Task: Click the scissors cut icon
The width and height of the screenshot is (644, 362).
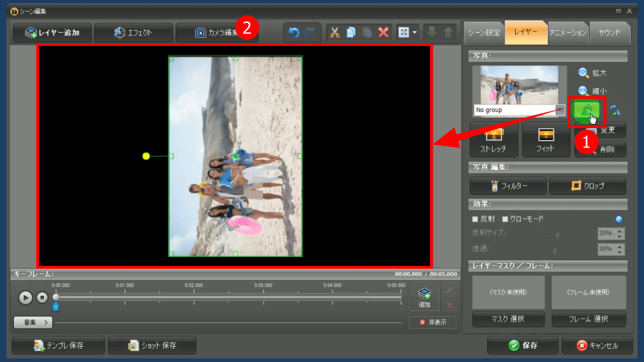Action: click(x=334, y=32)
